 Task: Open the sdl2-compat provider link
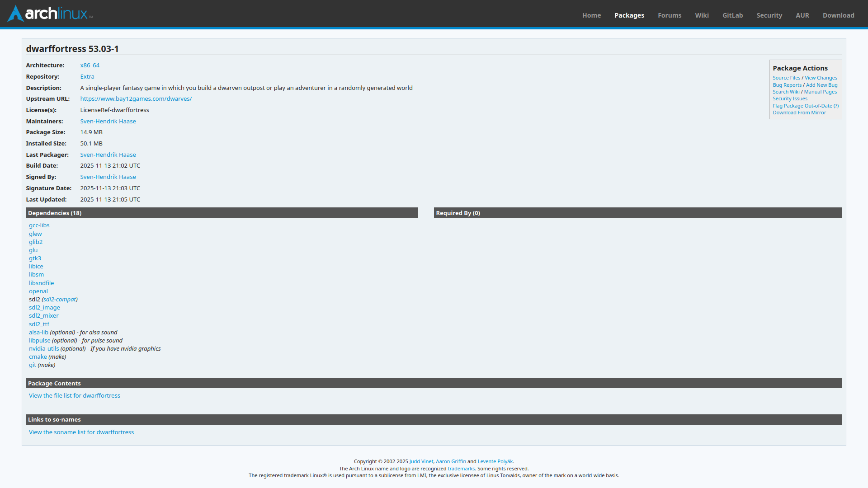click(60, 300)
